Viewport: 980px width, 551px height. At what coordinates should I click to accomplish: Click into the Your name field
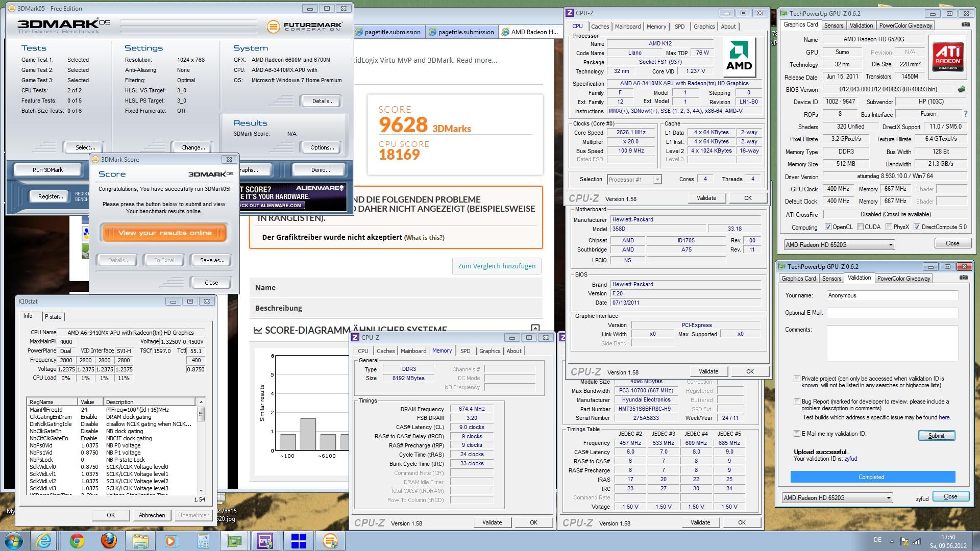[892, 295]
